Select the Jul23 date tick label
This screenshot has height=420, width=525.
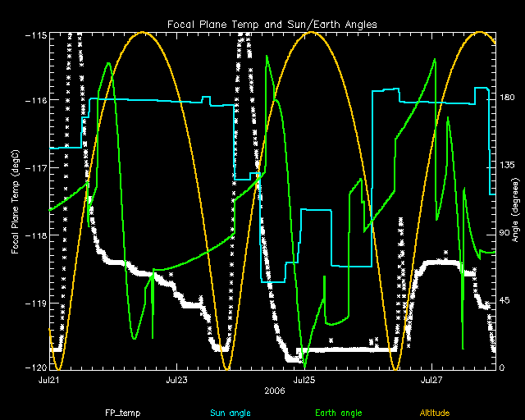pos(177,381)
